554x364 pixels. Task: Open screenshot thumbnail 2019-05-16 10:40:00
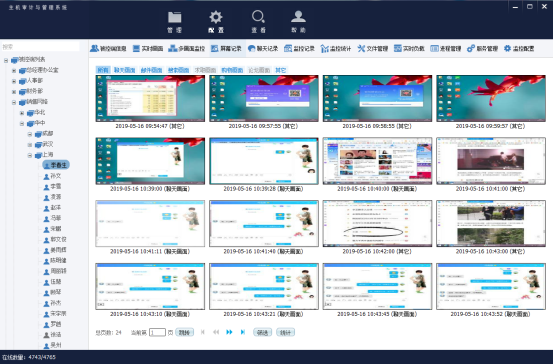point(377,161)
